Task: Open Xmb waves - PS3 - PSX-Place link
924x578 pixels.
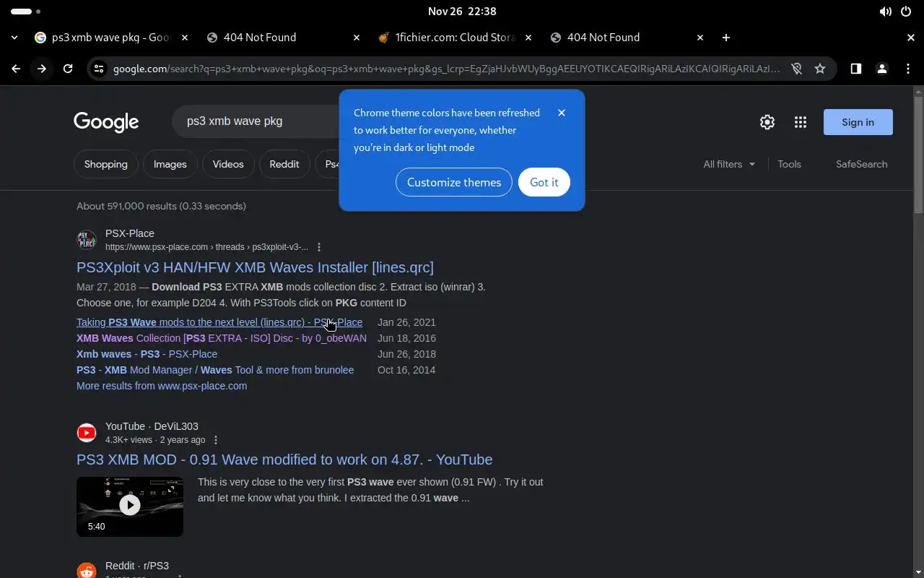Action: pos(147,354)
